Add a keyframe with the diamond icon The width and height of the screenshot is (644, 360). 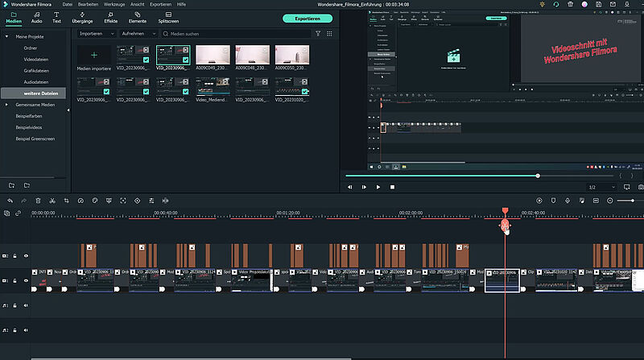coord(137,201)
